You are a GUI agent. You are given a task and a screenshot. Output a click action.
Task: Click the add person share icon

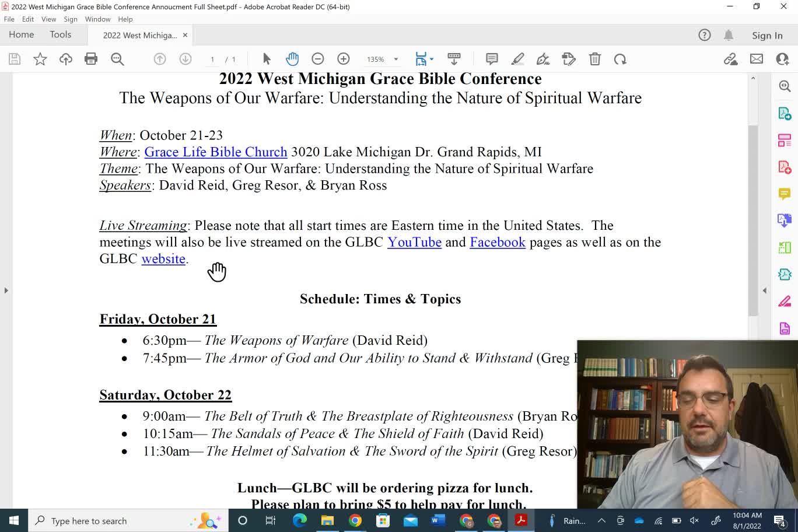coord(782,59)
